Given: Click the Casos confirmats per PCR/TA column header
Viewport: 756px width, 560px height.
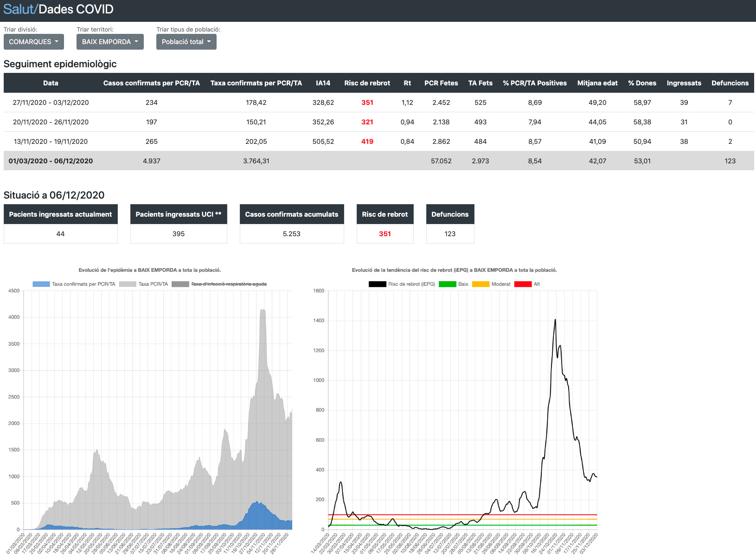Looking at the screenshot, I should pos(152,83).
